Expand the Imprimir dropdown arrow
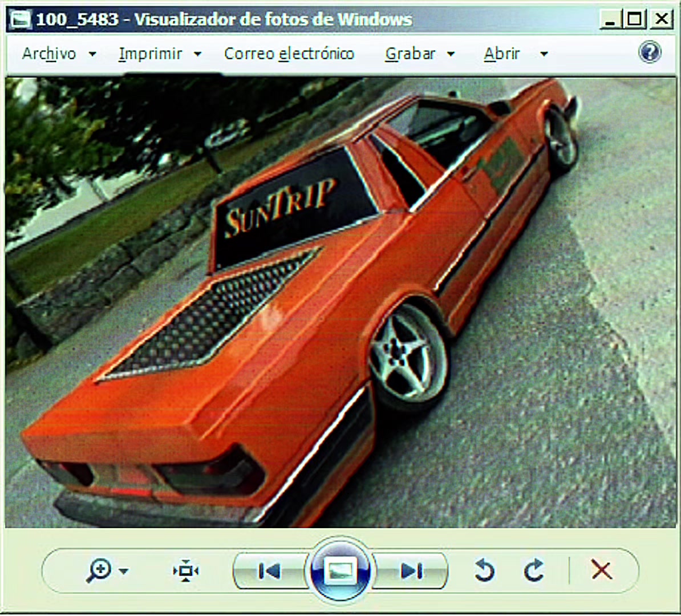 (197, 54)
